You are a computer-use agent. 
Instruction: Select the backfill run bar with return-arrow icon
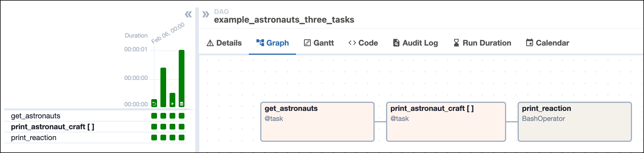[154, 103]
